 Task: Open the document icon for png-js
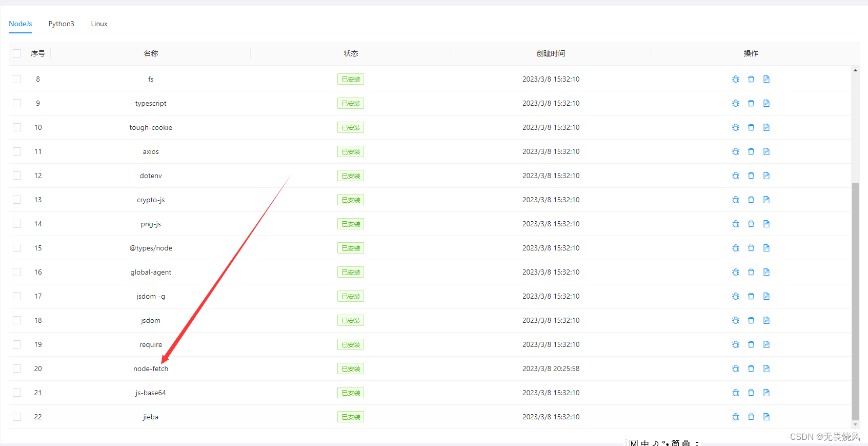pos(766,224)
